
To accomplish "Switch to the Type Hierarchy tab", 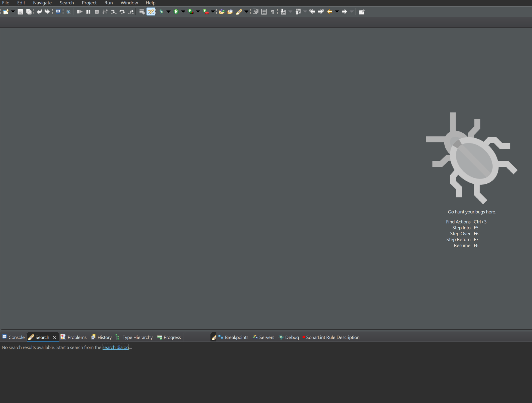I will pos(134,337).
